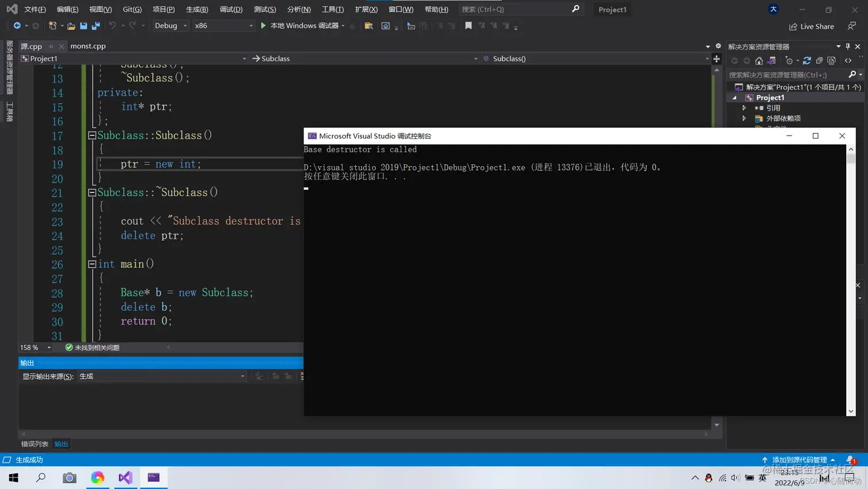
Task: Open the notifications bell in status bar
Action: click(850, 460)
